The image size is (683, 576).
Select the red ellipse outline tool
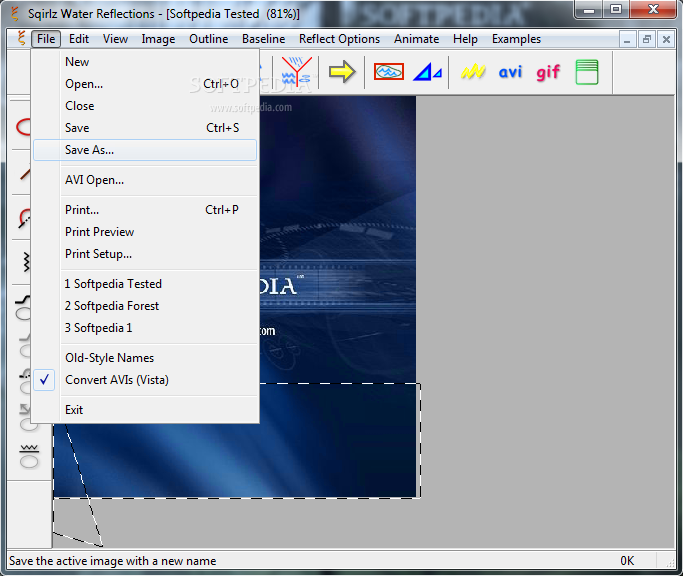pos(24,127)
